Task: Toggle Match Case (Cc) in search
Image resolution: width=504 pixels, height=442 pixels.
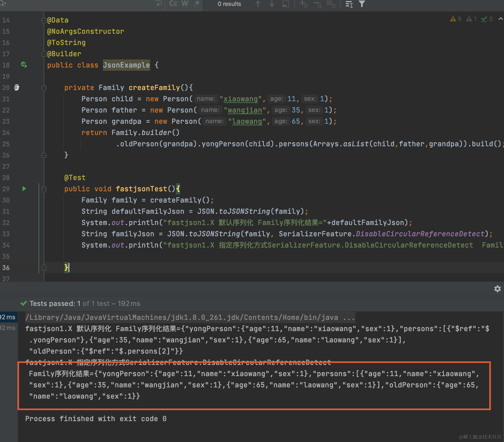Action: tap(173, 3)
